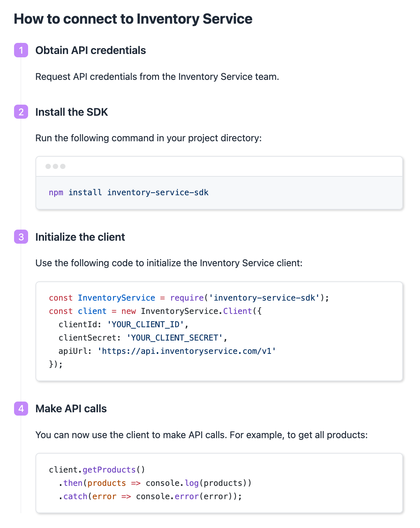This screenshot has height=528, width=420.
Task: Click the require keyword in the code
Action: 187,298
